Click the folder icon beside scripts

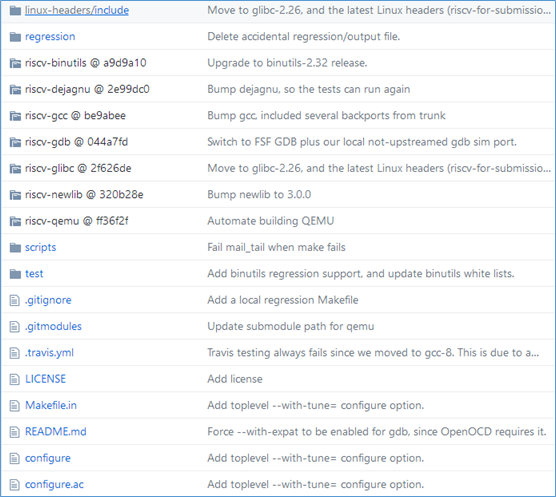(15, 247)
